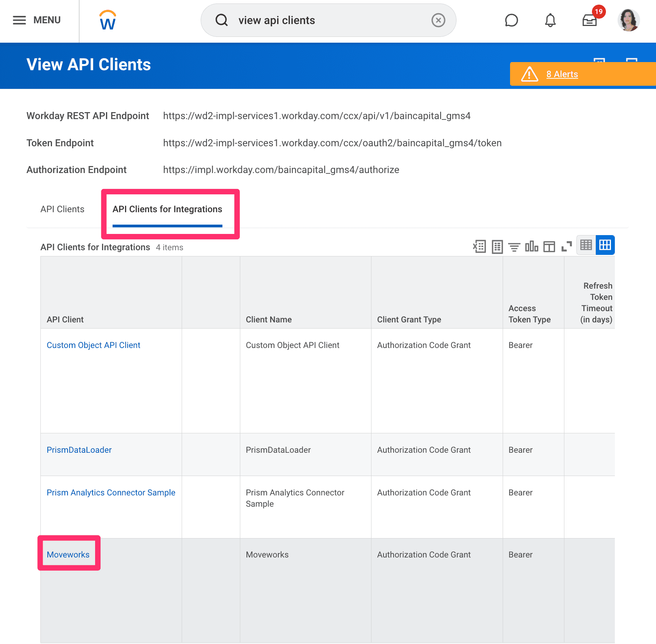
Task: Switch to expanded grid view toggle
Action: point(605,245)
